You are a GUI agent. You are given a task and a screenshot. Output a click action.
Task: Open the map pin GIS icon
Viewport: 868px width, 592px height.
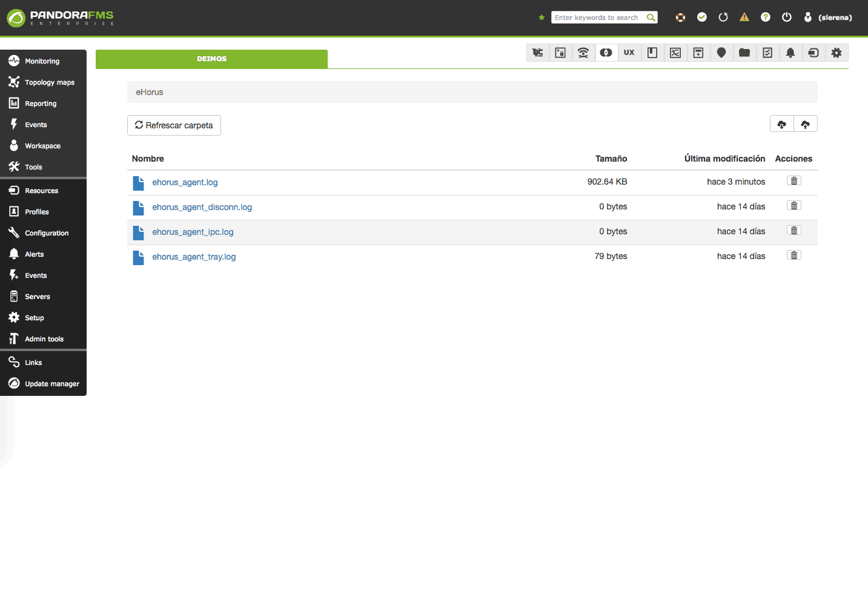point(721,53)
